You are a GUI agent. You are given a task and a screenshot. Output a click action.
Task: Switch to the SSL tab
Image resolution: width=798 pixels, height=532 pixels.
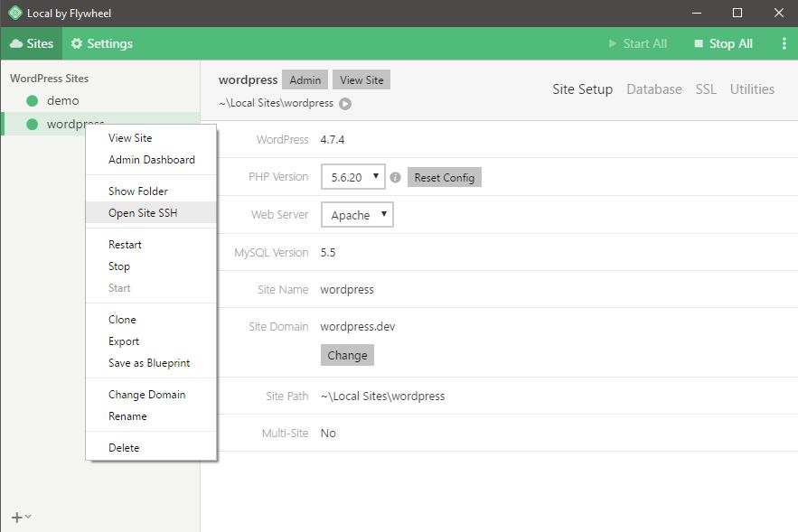706,89
